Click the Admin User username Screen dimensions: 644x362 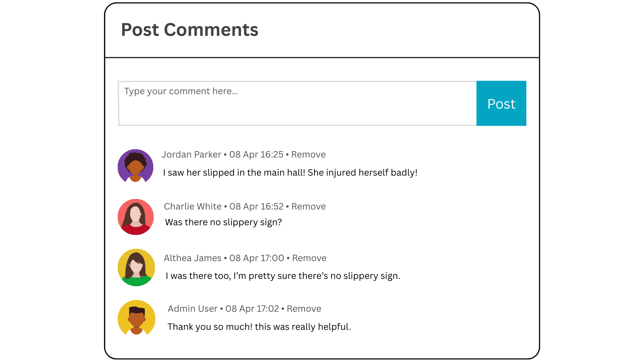pos(193,309)
